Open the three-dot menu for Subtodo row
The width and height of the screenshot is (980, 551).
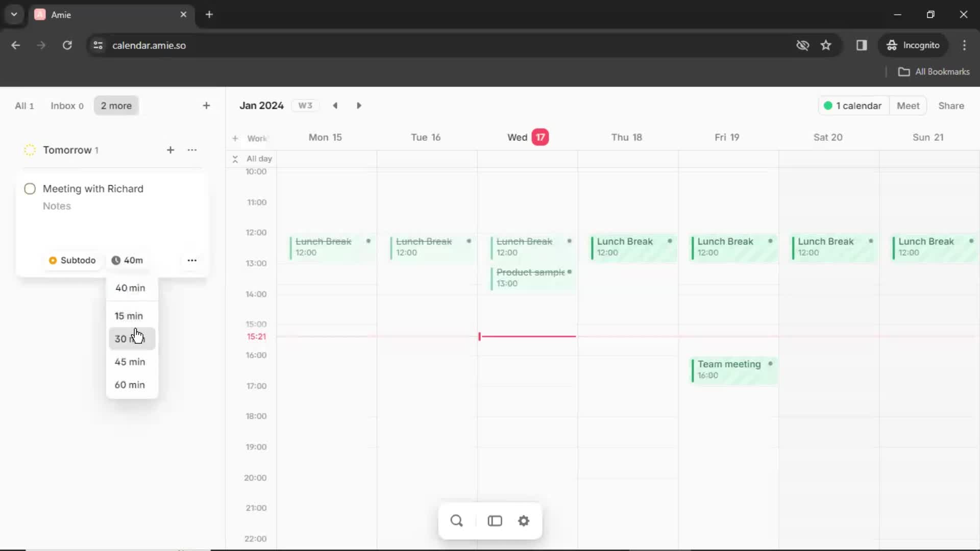coord(192,260)
